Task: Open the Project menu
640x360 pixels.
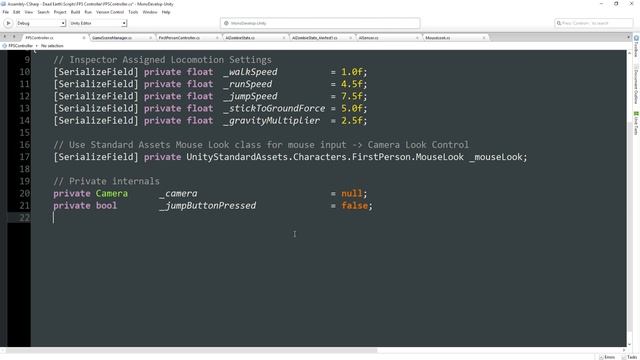Action: pos(60,12)
